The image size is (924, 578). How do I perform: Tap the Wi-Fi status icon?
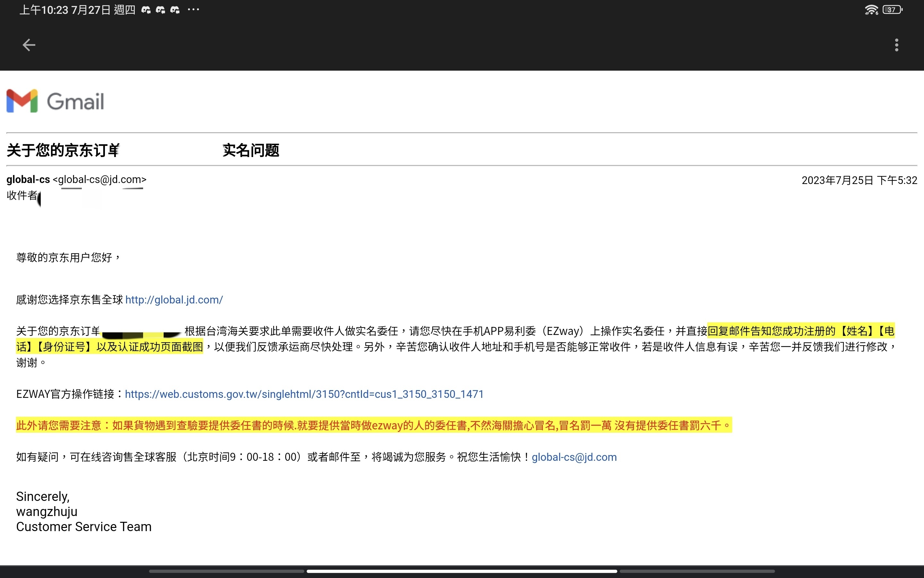pyautogui.click(x=871, y=10)
